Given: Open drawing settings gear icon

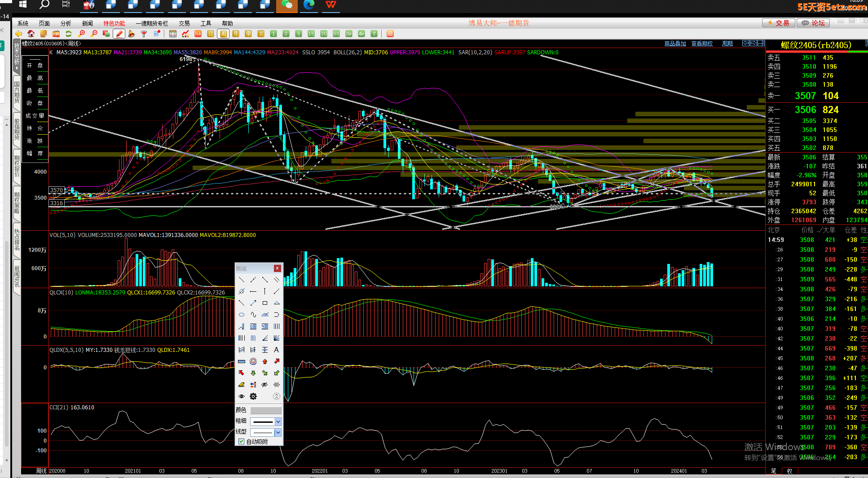Looking at the screenshot, I should (x=253, y=396).
